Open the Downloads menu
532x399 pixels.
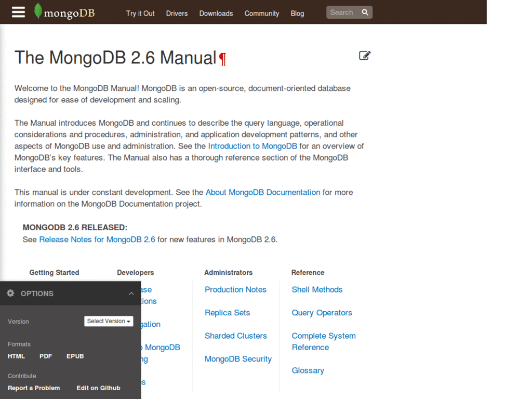pyautogui.click(x=216, y=14)
